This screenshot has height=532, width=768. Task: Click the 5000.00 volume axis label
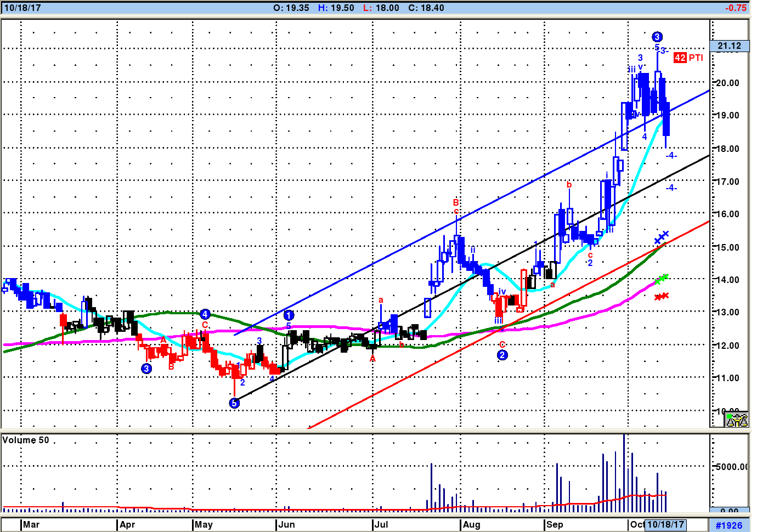pos(731,467)
